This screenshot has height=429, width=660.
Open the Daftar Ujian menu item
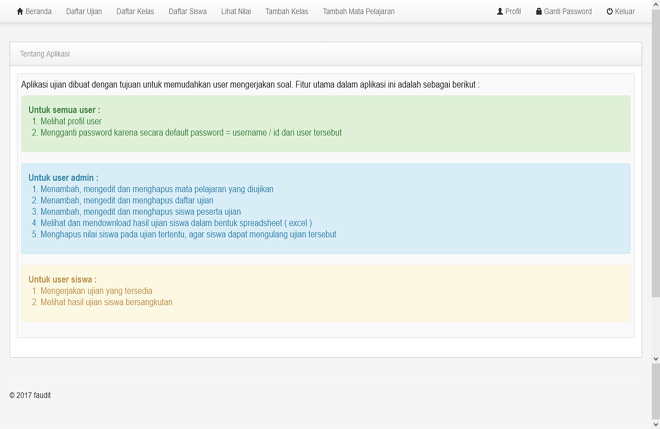click(x=84, y=11)
